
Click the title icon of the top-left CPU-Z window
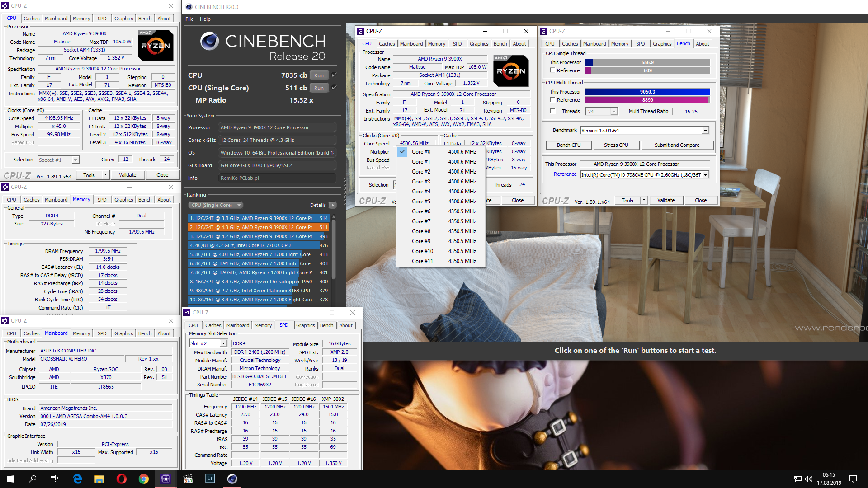(x=5, y=6)
